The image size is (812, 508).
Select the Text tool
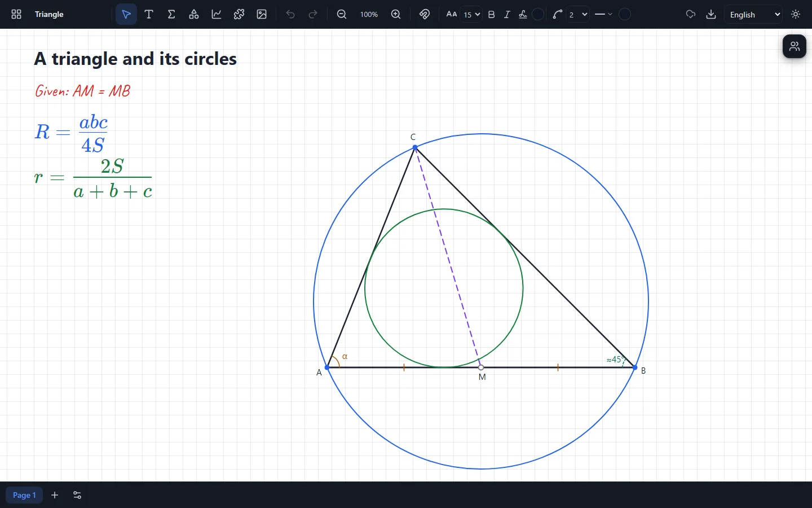(x=149, y=14)
